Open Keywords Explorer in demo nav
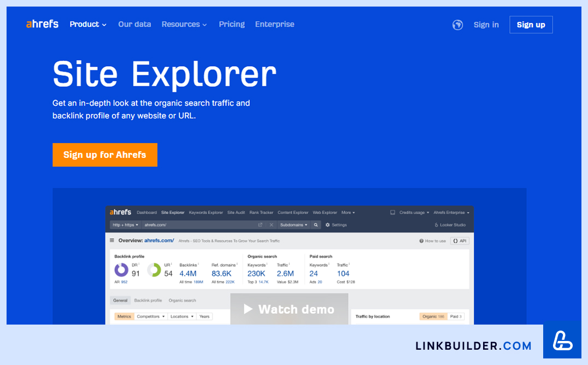The height and width of the screenshot is (365, 588). [205, 213]
